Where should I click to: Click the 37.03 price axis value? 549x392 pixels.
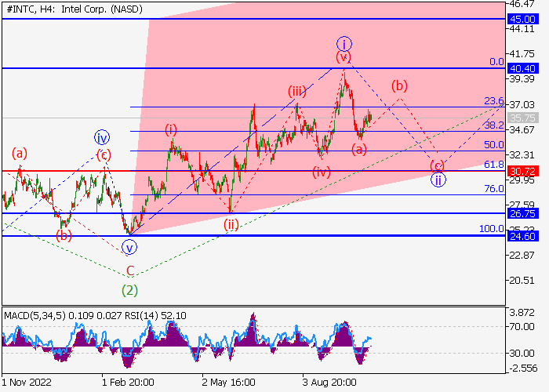click(x=522, y=104)
